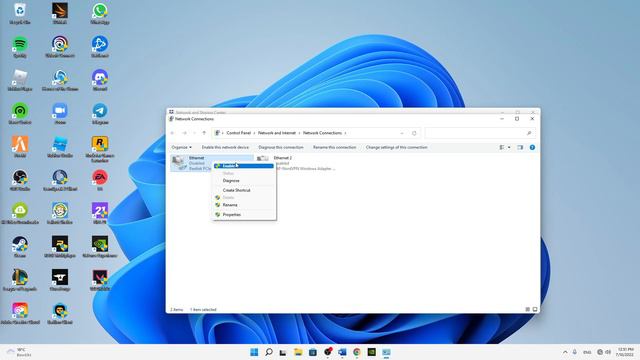Refresh the Network Connections view
Viewport: 640px width, 360px height.
pyautogui.click(x=414, y=133)
